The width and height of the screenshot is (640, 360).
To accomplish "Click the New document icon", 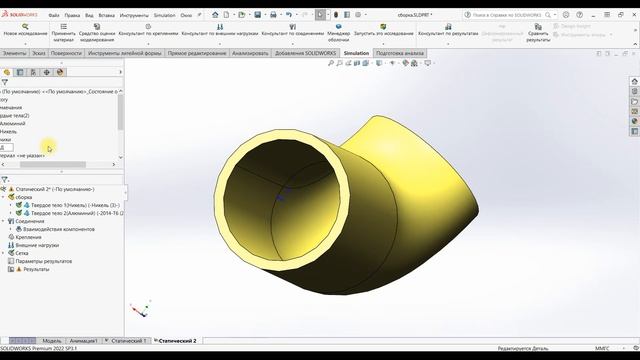I will [x=226, y=15].
